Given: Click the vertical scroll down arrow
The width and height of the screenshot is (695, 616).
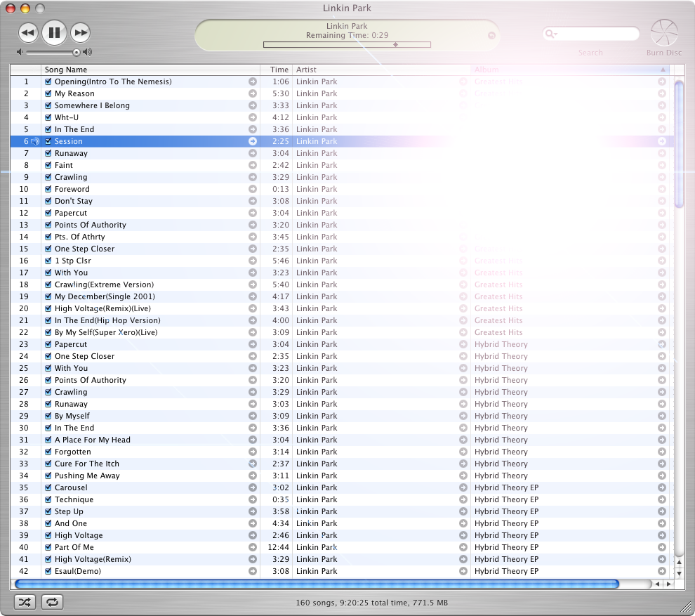Looking at the screenshot, I should 679,573.
